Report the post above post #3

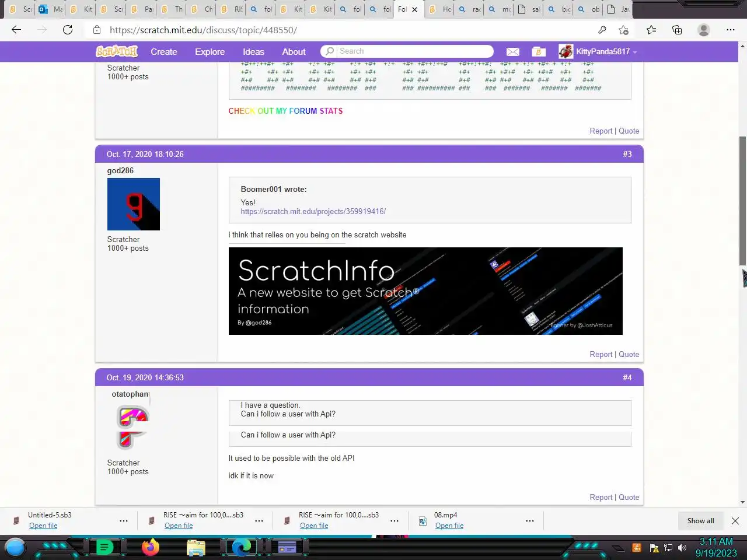[x=601, y=131]
